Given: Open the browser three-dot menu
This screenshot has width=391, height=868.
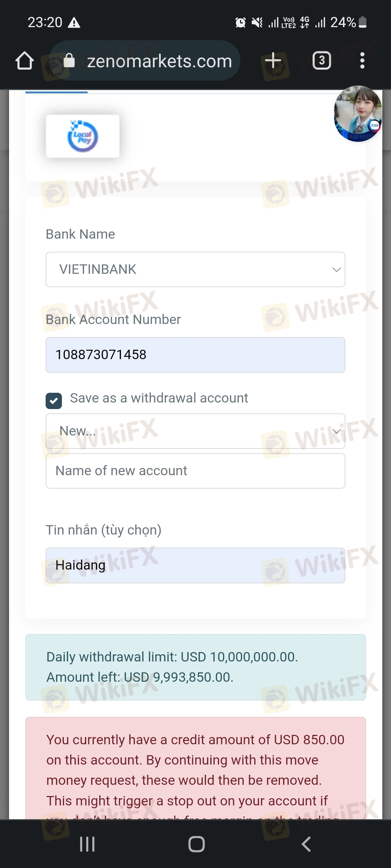Looking at the screenshot, I should pyautogui.click(x=362, y=60).
